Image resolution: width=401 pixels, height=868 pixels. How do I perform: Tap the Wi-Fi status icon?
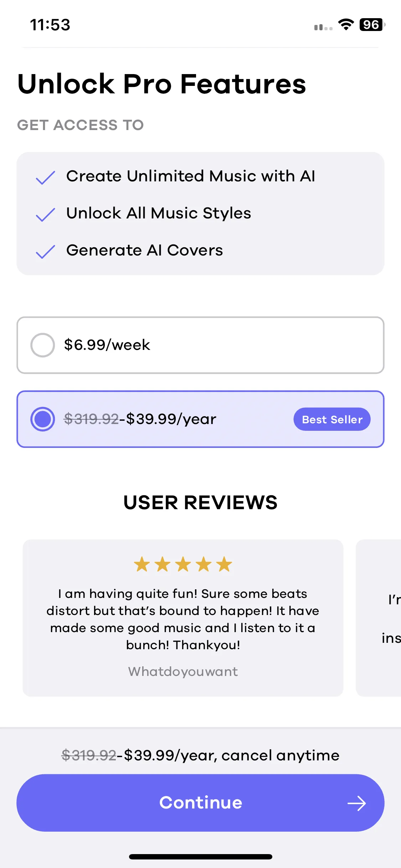[346, 25]
